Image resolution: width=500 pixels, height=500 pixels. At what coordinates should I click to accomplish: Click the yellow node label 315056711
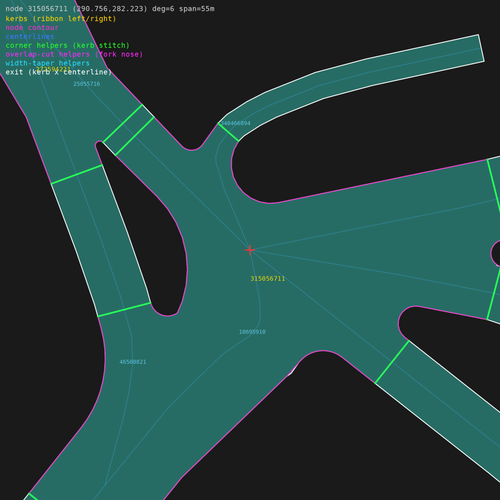(x=268, y=279)
